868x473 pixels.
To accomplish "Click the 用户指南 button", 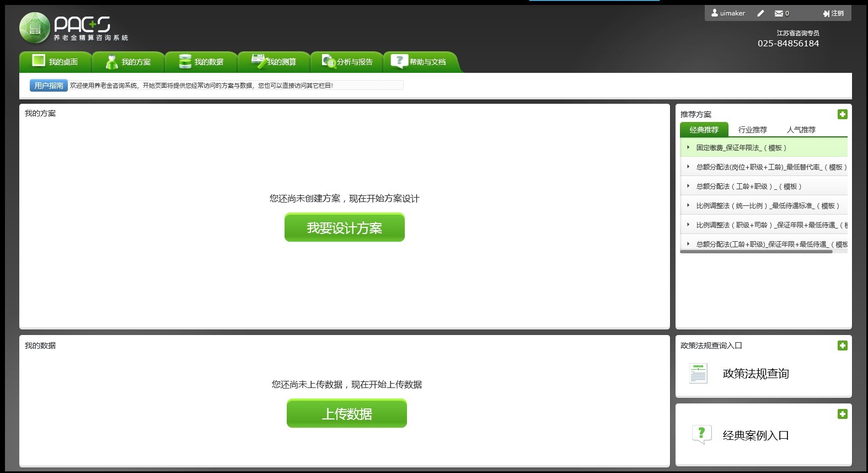I will (49, 86).
